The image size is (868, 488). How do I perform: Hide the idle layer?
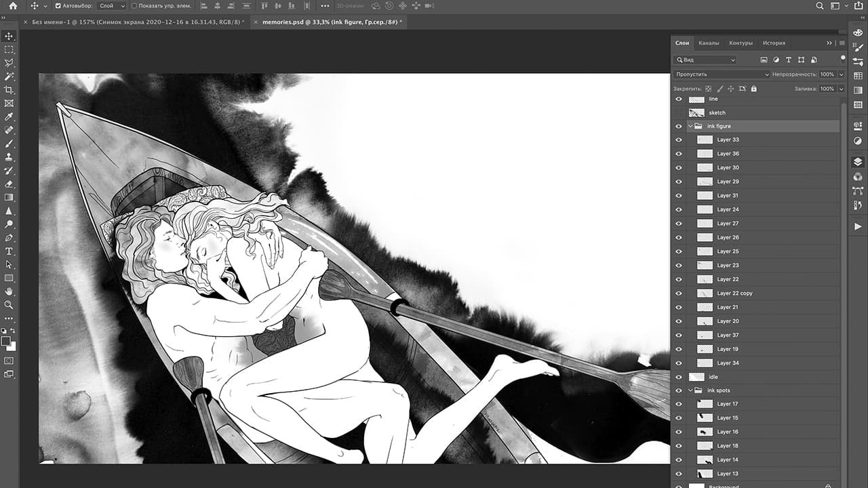[x=679, y=377]
